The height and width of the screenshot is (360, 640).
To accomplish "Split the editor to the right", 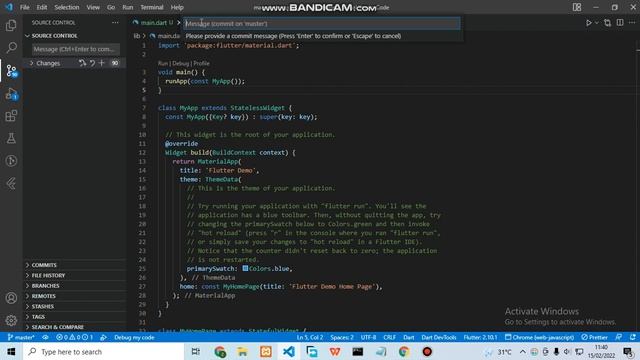I will [x=620, y=23].
